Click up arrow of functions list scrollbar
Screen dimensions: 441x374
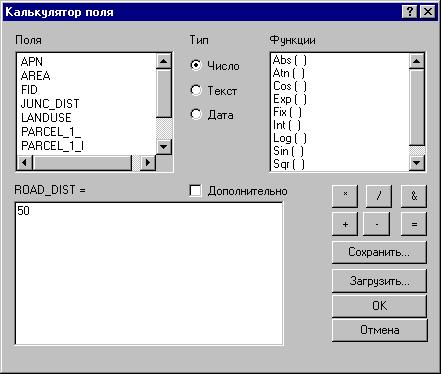pyautogui.click(x=417, y=61)
